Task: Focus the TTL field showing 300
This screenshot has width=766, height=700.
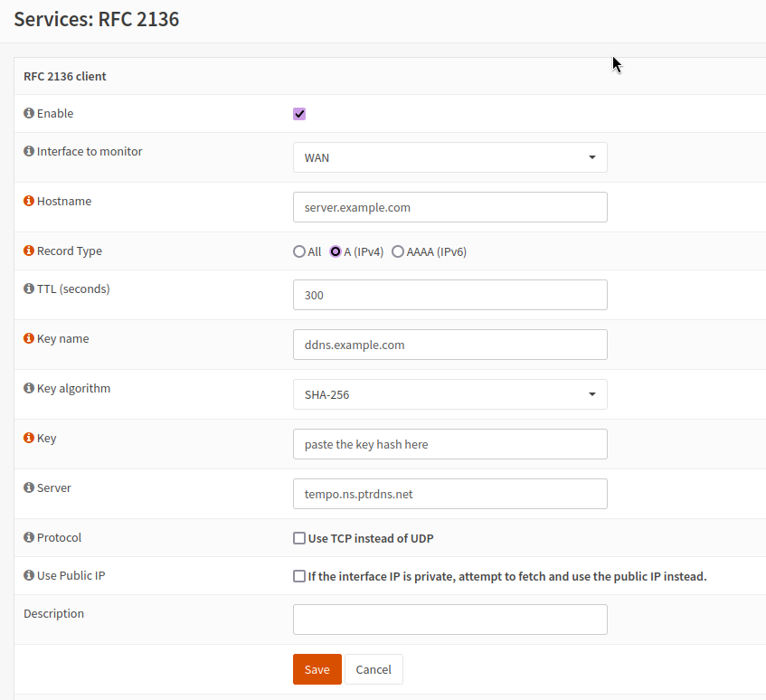Action: point(450,295)
